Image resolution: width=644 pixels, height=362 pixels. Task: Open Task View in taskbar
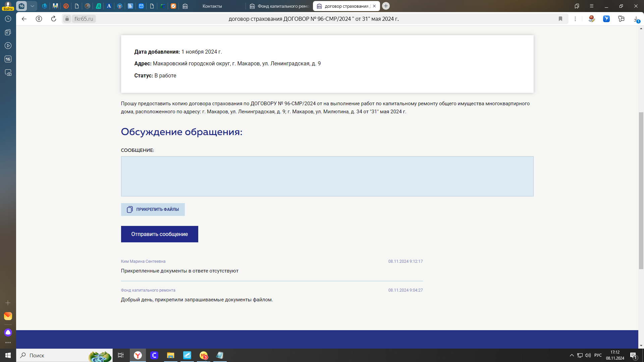pos(121,355)
